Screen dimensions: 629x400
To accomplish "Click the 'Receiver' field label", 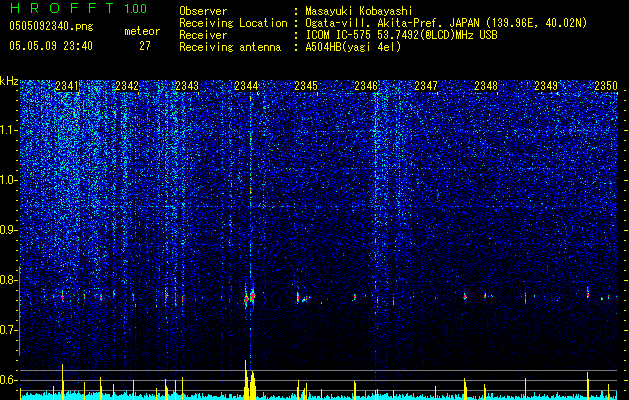I will 203,35.
